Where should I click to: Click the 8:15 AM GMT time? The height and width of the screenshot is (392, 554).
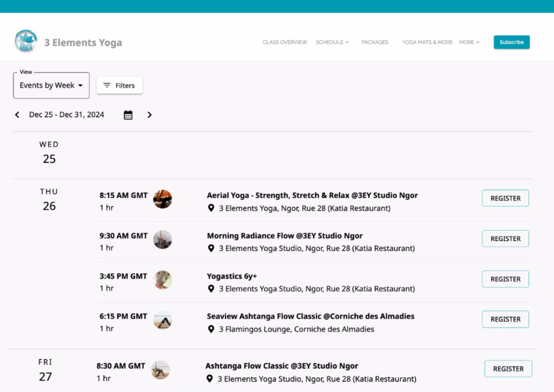pyautogui.click(x=123, y=195)
